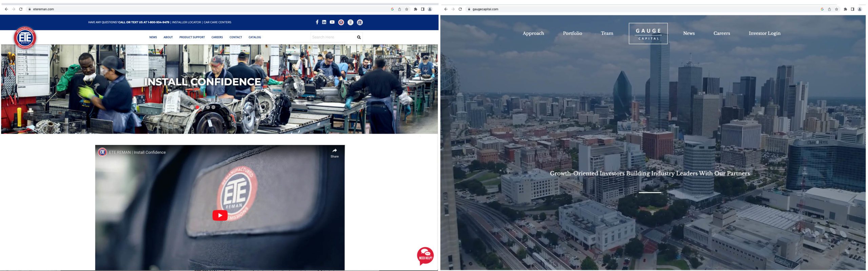
Task: Play the Install Confidence YouTube video
Action: pos(220,215)
